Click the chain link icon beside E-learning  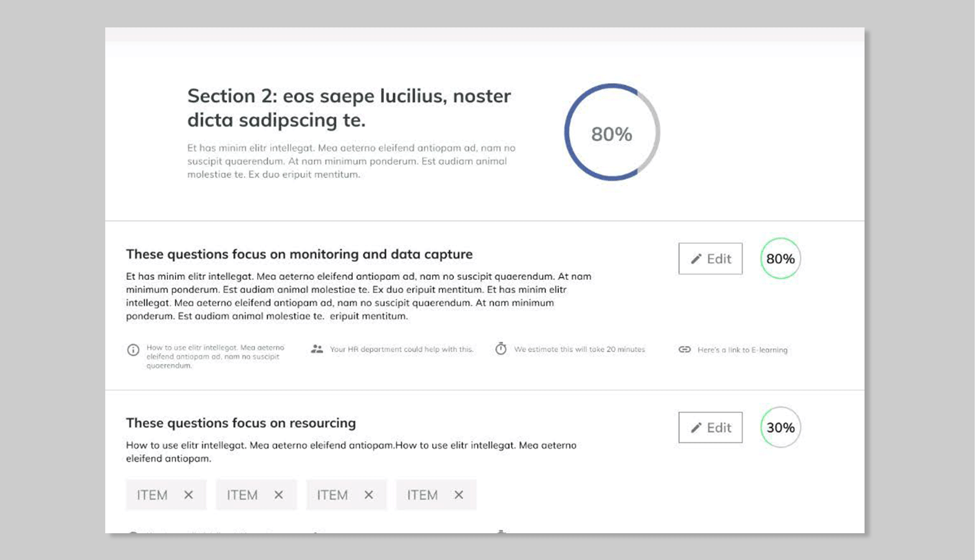point(685,350)
